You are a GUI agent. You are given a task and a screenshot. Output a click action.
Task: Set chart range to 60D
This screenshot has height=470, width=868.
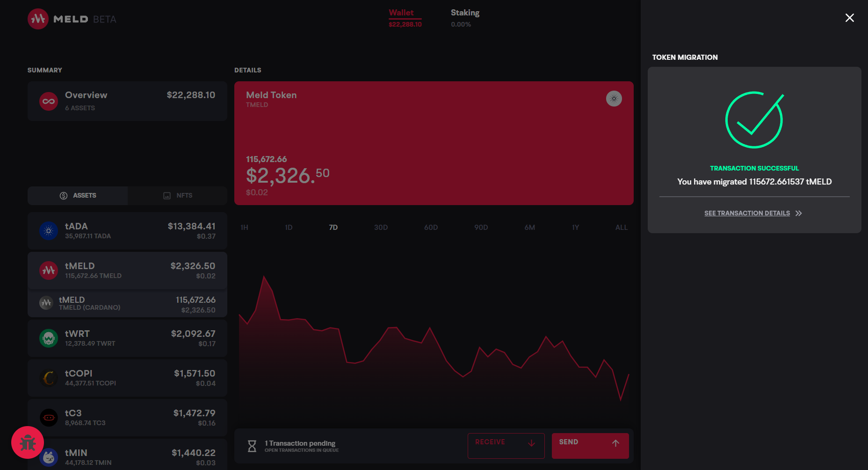click(431, 228)
